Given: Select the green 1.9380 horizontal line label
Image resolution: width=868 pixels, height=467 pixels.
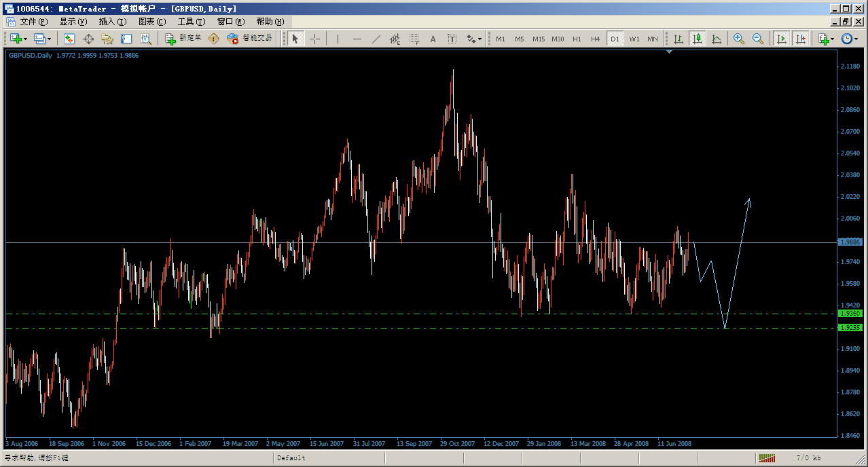Looking at the screenshot, I should click(x=850, y=314).
